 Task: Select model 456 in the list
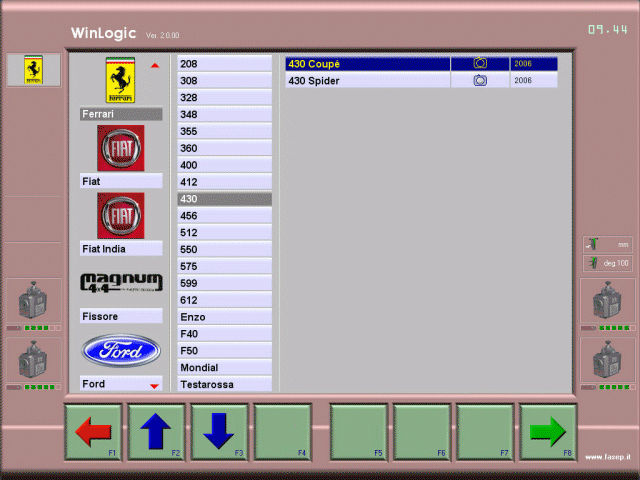pyautogui.click(x=224, y=216)
